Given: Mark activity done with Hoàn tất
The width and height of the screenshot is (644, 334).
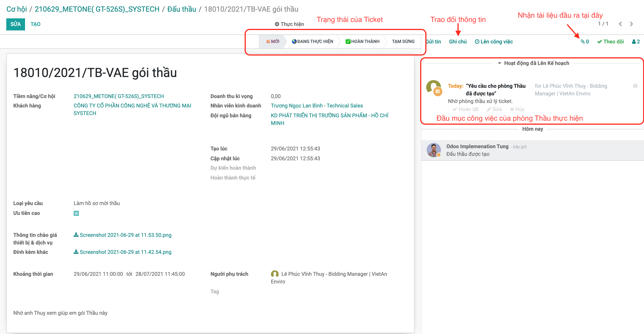Looking at the screenshot, I should click(x=465, y=109).
